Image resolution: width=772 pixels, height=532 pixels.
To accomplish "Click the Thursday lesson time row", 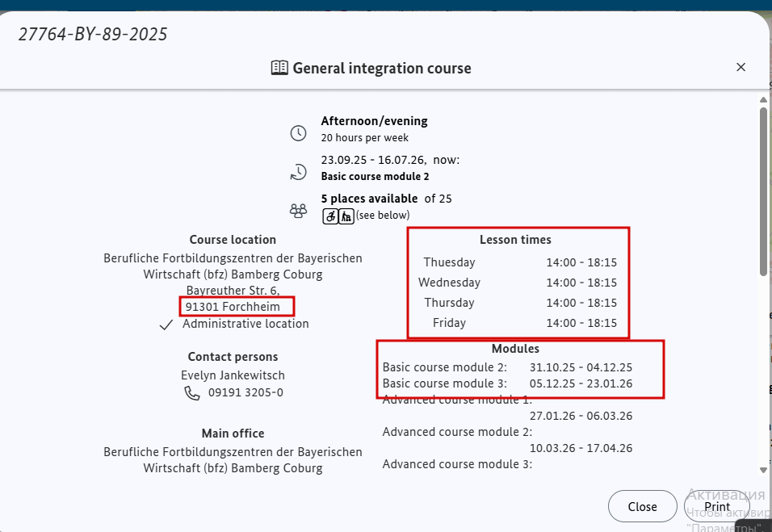I will coord(518,303).
